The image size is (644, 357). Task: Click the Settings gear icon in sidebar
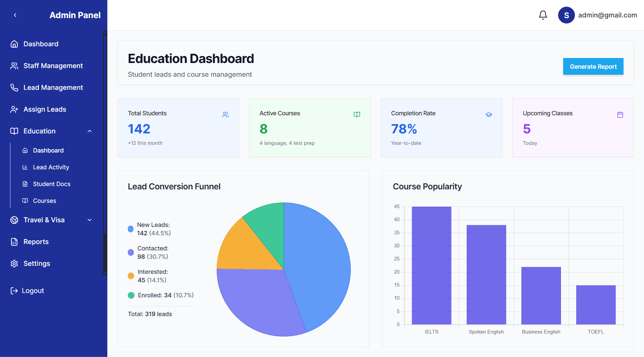[x=14, y=263]
